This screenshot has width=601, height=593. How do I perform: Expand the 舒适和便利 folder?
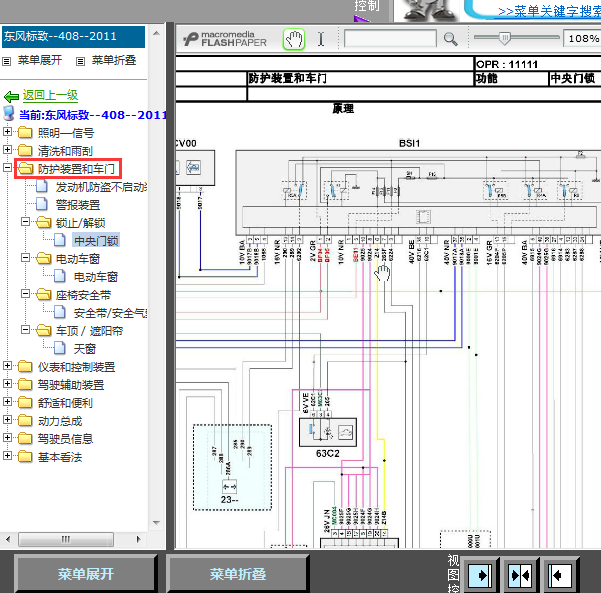[x=7, y=402]
